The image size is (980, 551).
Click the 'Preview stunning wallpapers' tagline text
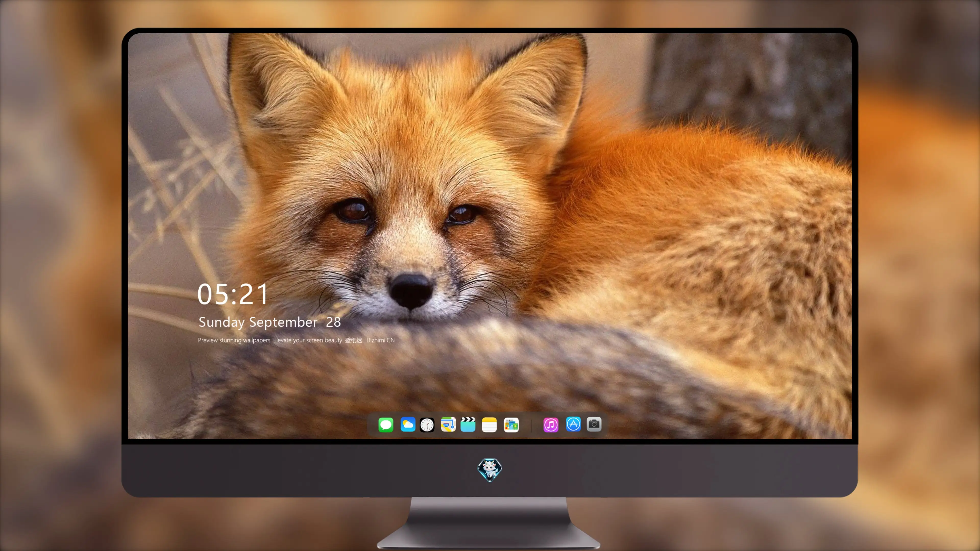[296, 340]
